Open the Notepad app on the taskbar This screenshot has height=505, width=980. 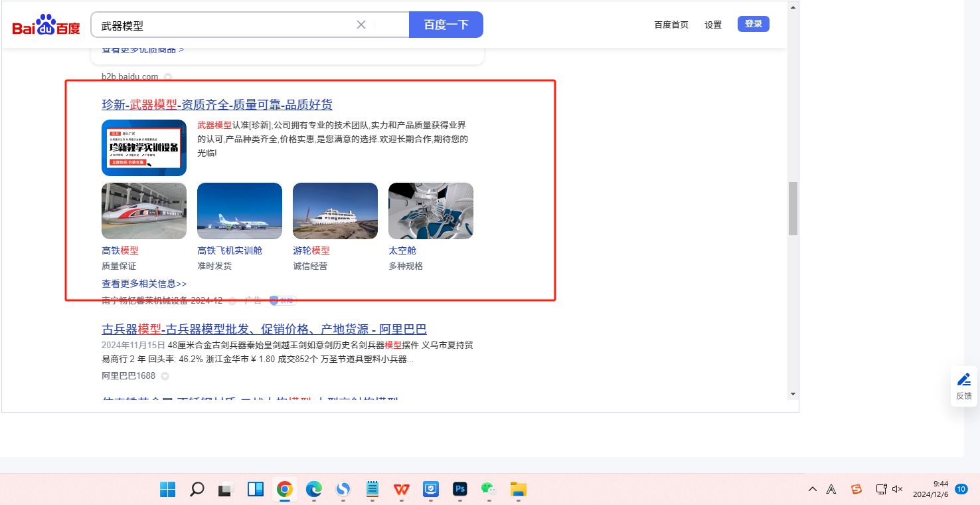coord(372,490)
